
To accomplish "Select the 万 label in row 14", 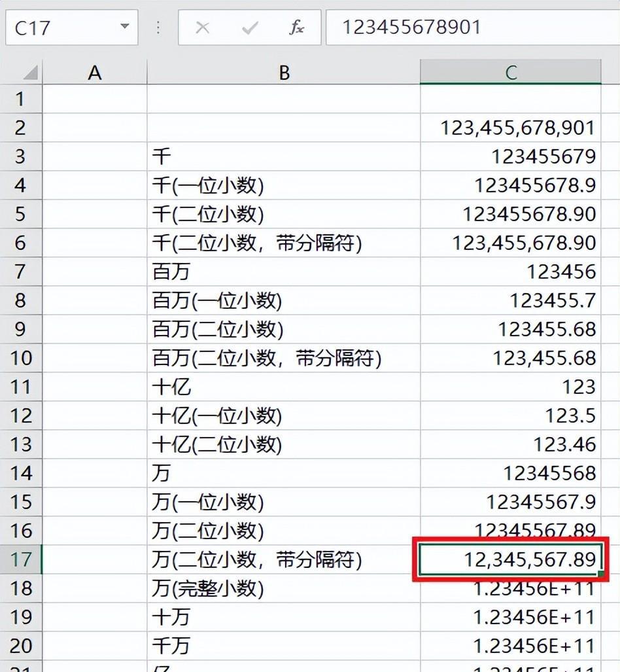I will [x=284, y=473].
